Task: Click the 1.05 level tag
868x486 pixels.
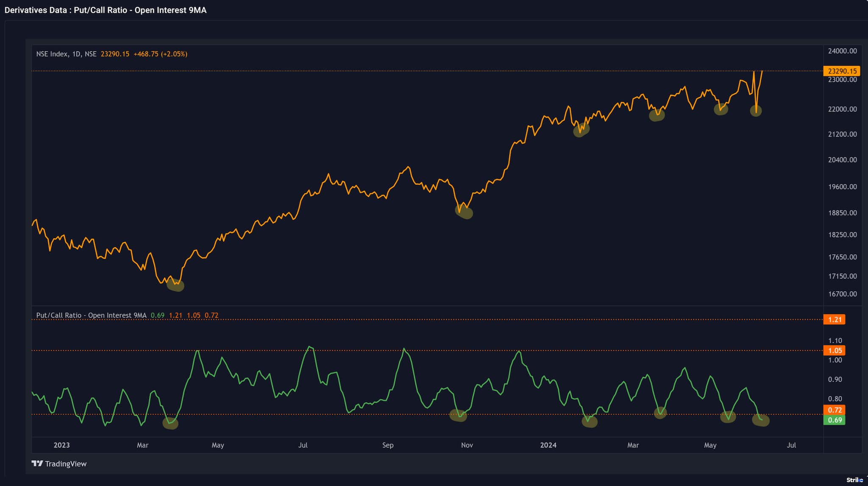Action: [834, 351]
